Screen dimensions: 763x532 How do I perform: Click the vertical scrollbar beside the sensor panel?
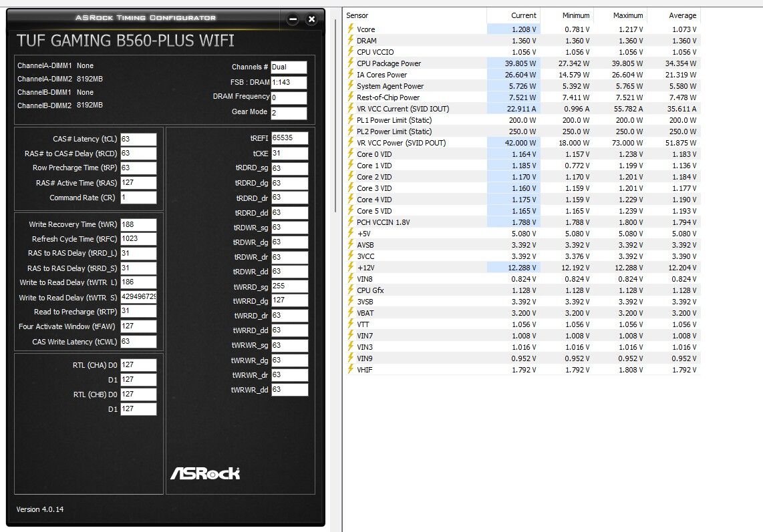[x=336, y=115]
